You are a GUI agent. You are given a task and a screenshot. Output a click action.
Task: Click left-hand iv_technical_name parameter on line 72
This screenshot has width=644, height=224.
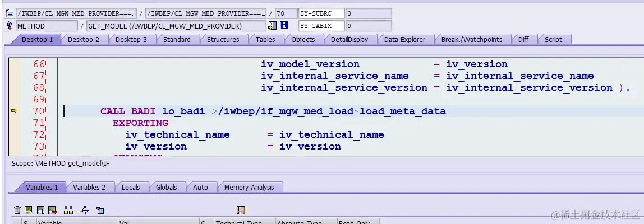177,134
